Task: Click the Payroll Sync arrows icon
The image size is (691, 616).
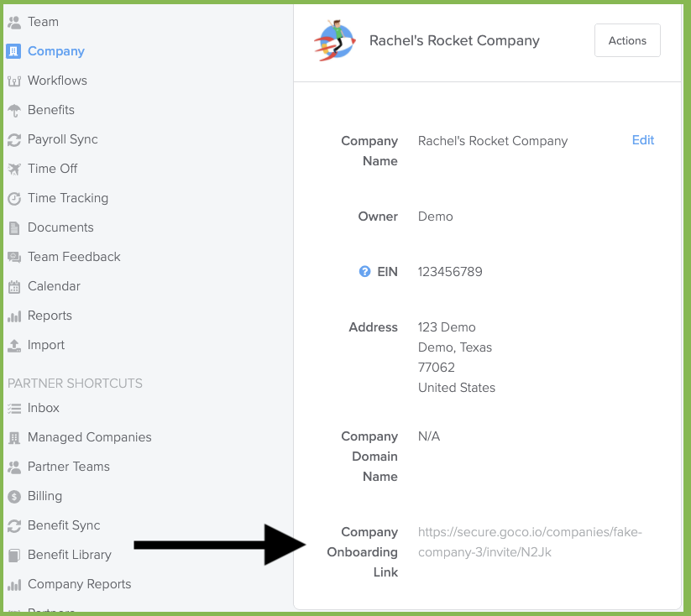Action: pyautogui.click(x=14, y=139)
